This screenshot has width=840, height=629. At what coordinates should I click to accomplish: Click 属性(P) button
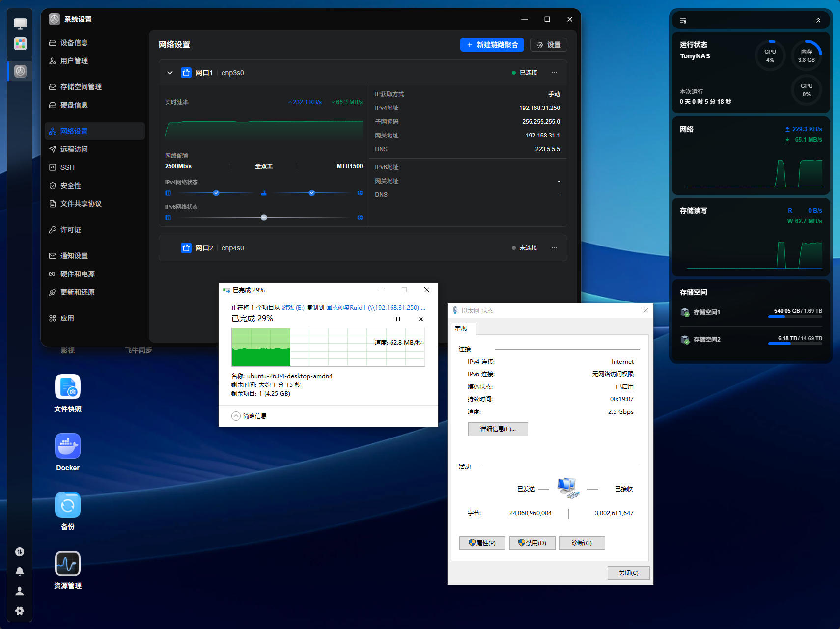pyautogui.click(x=482, y=543)
